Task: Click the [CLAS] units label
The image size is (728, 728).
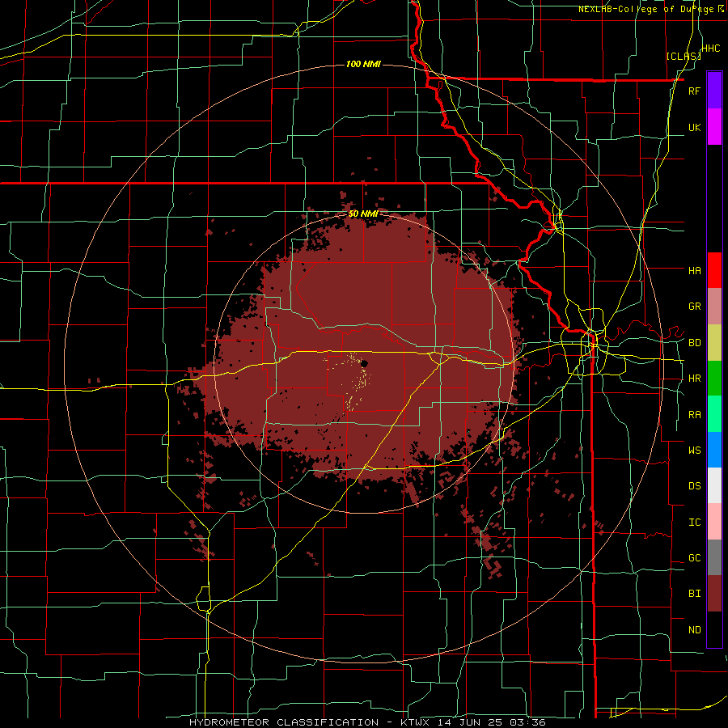Action: pyautogui.click(x=684, y=57)
